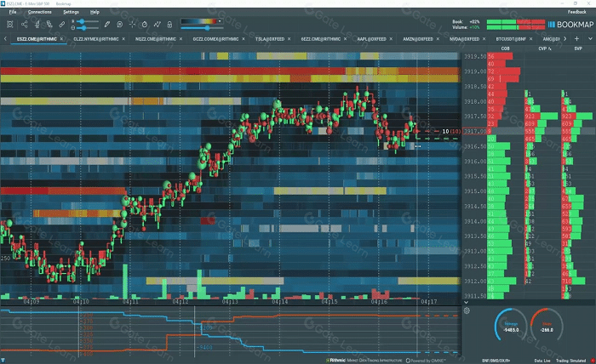Close the AAPL@DXFEED tab
Image resolution: width=596 pixels, height=364 pixels.
[391, 39]
